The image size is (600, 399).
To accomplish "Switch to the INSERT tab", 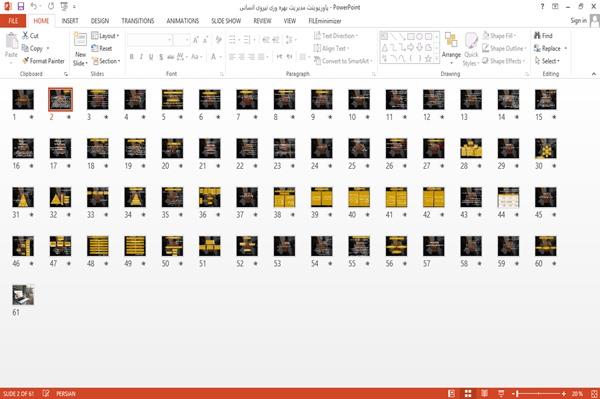I will (70, 21).
